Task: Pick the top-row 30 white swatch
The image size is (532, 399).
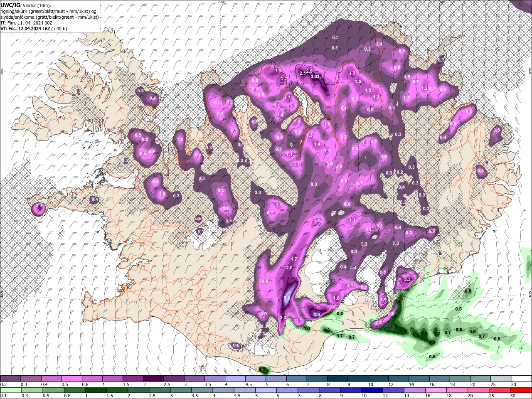Action: [x=521, y=379]
